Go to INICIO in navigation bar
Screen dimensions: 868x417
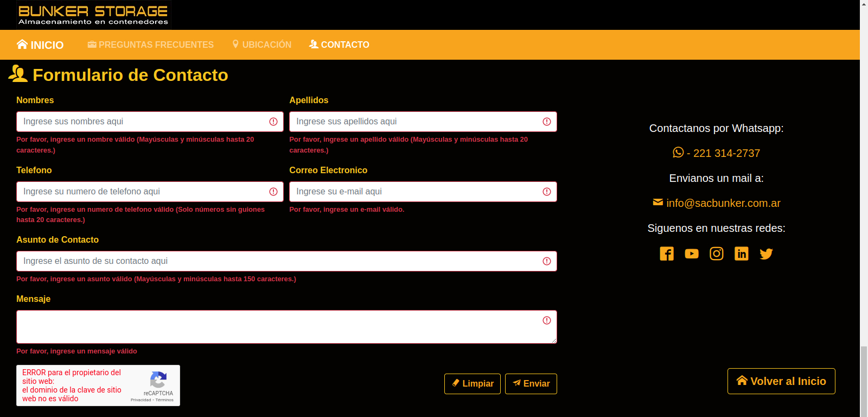40,45
